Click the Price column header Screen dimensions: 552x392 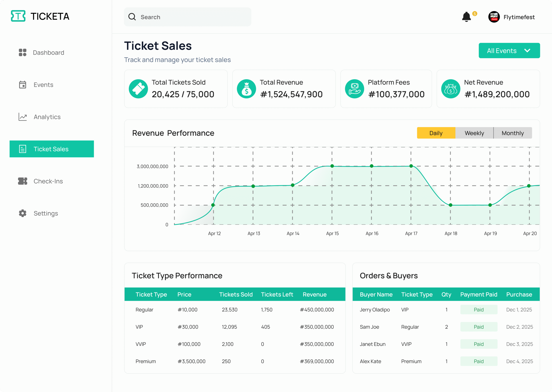pyautogui.click(x=184, y=294)
